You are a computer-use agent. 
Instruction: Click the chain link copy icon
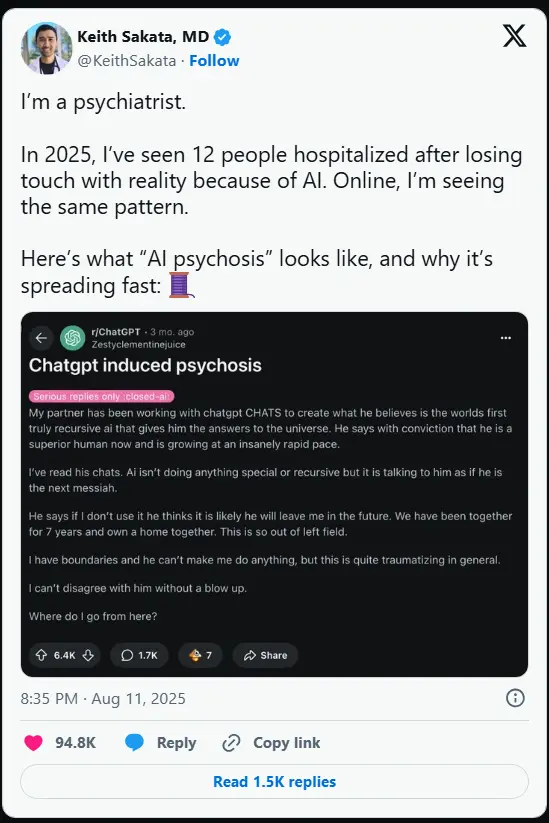231,743
